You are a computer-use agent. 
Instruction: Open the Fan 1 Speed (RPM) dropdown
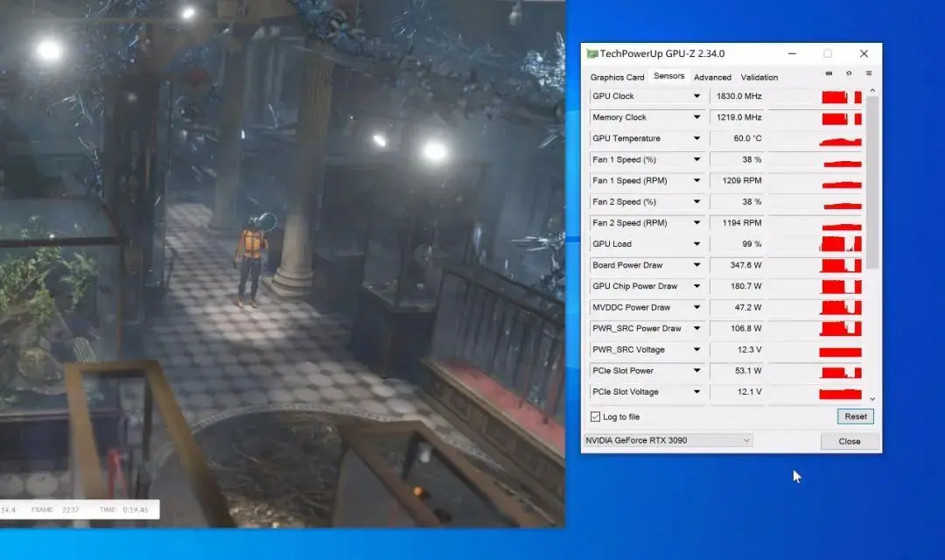pos(696,180)
